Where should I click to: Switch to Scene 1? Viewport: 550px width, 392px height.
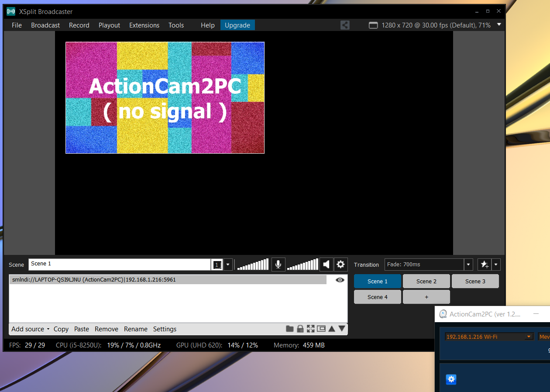pos(378,281)
